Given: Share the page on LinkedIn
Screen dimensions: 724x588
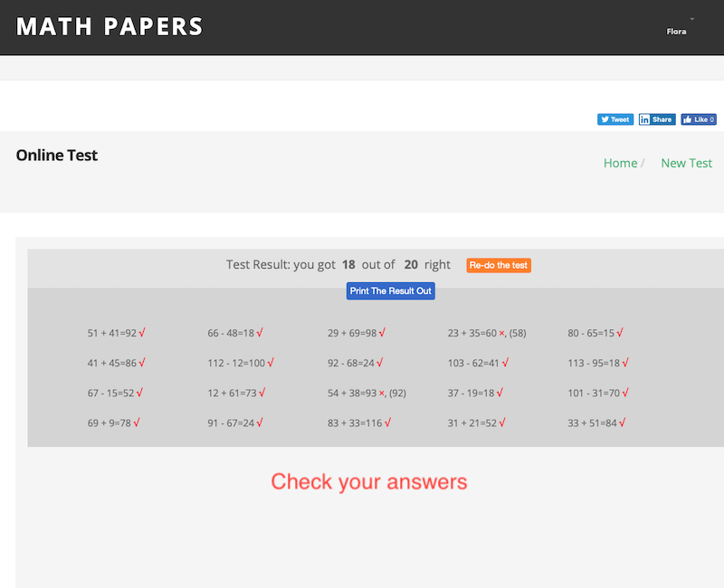Looking at the screenshot, I should [x=656, y=119].
